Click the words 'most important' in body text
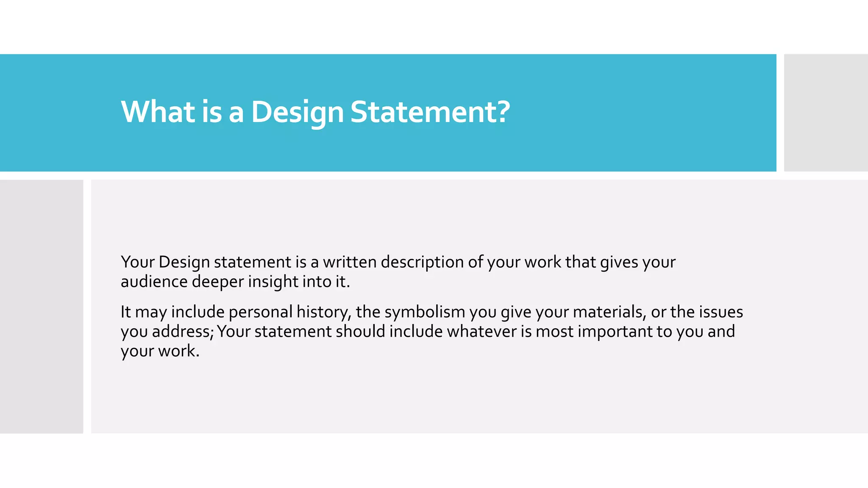The height and width of the screenshot is (488, 868). point(594,332)
